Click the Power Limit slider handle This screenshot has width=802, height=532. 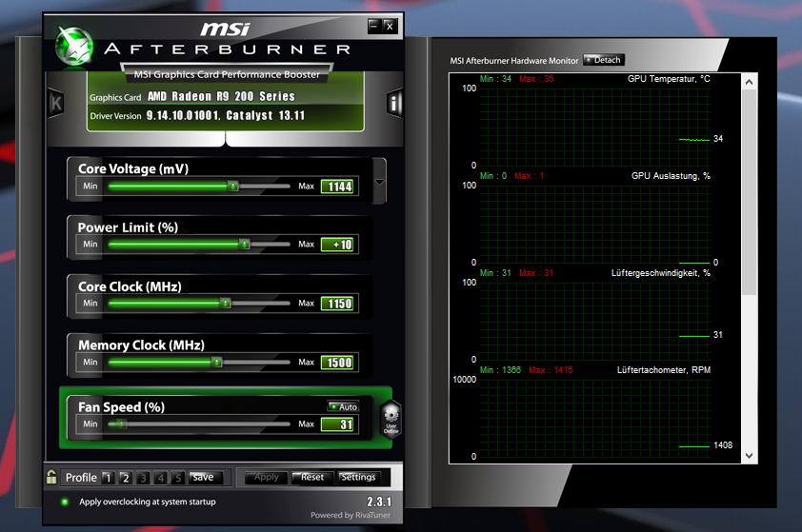(245, 245)
